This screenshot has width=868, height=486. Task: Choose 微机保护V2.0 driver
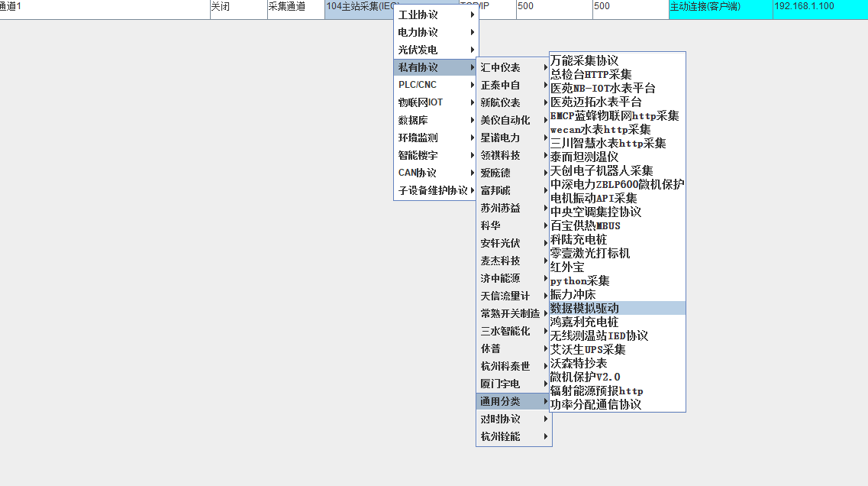tap(618, 377)
